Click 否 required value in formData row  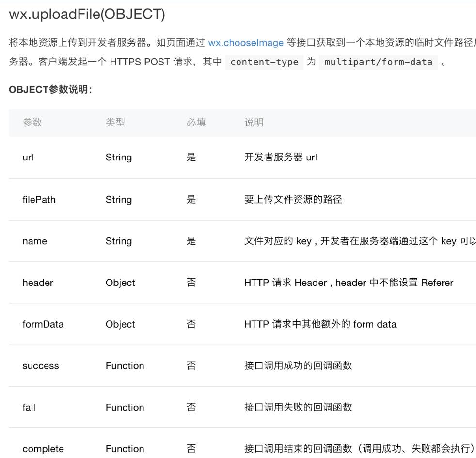(x=191, y=324)
